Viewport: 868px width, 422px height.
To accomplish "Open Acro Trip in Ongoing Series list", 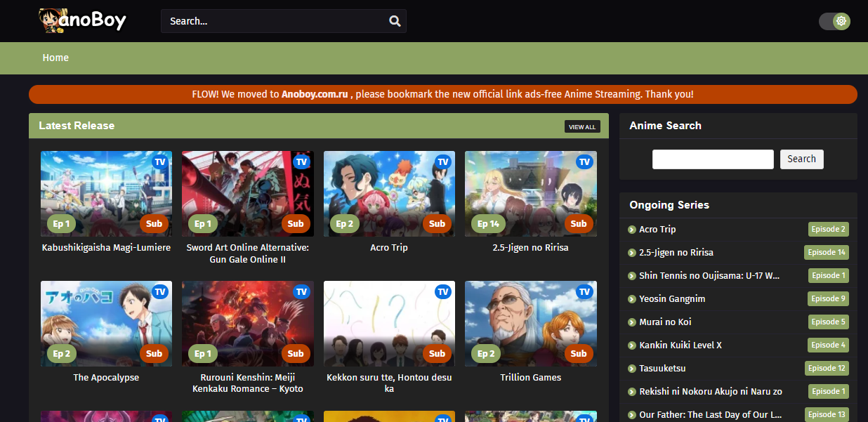I will point(657,230).
